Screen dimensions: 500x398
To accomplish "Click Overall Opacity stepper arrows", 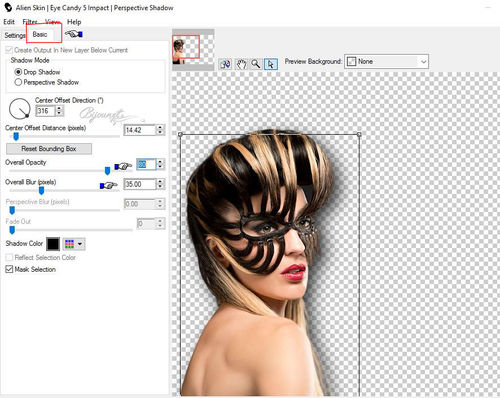I will point(160,164).
